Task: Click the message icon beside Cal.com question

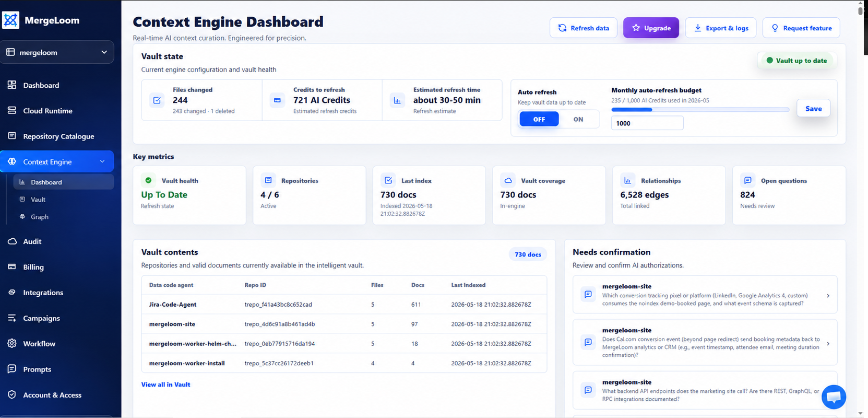Action: point(588,342)
